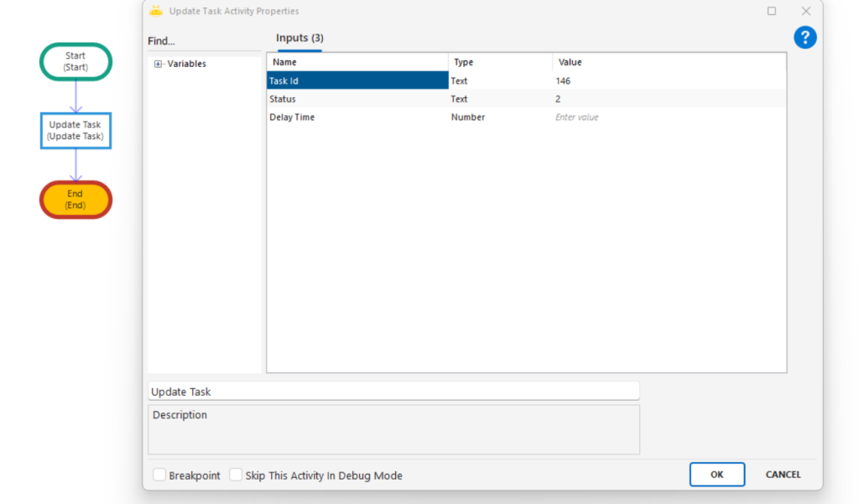
Task: Click the Update Task name text field
Action: (x=393, y=392)
